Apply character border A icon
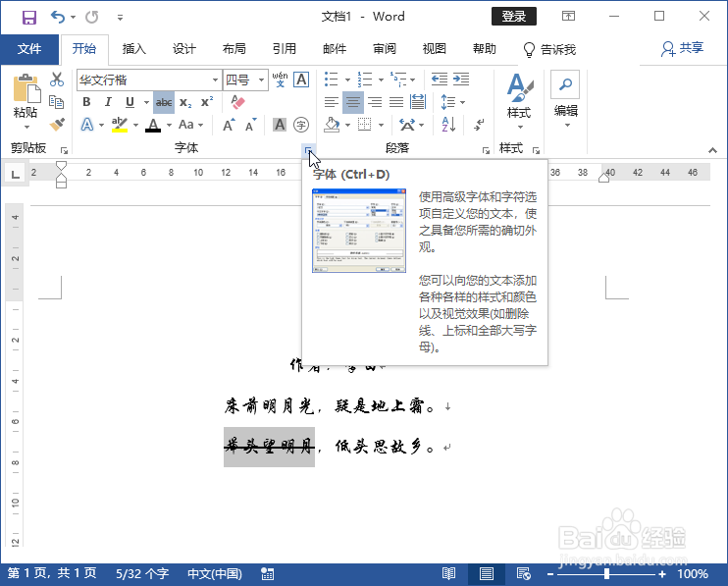This screenshot has width=728, height=586. 301,80
